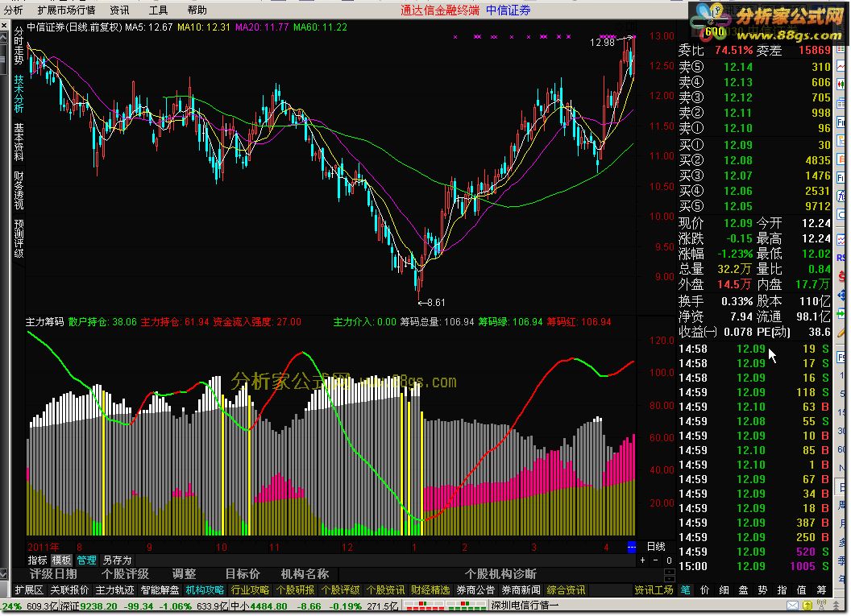Click the 个股评级 column header
The width and height of the screenshot is (851, 616).
[x=125, y=574]
